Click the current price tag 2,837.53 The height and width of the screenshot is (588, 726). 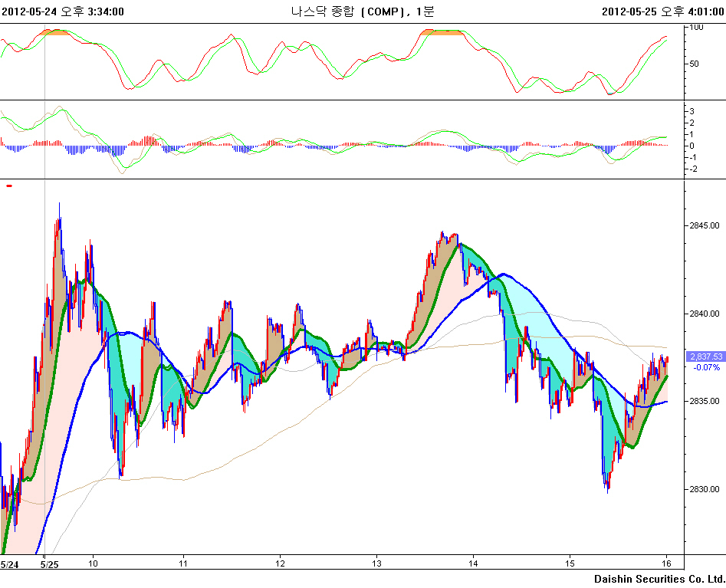tap(704, 356)
